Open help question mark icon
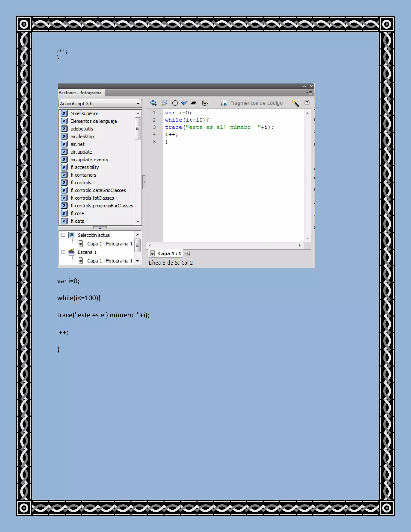Screen dimensions: 411x532 pos(307,103)
